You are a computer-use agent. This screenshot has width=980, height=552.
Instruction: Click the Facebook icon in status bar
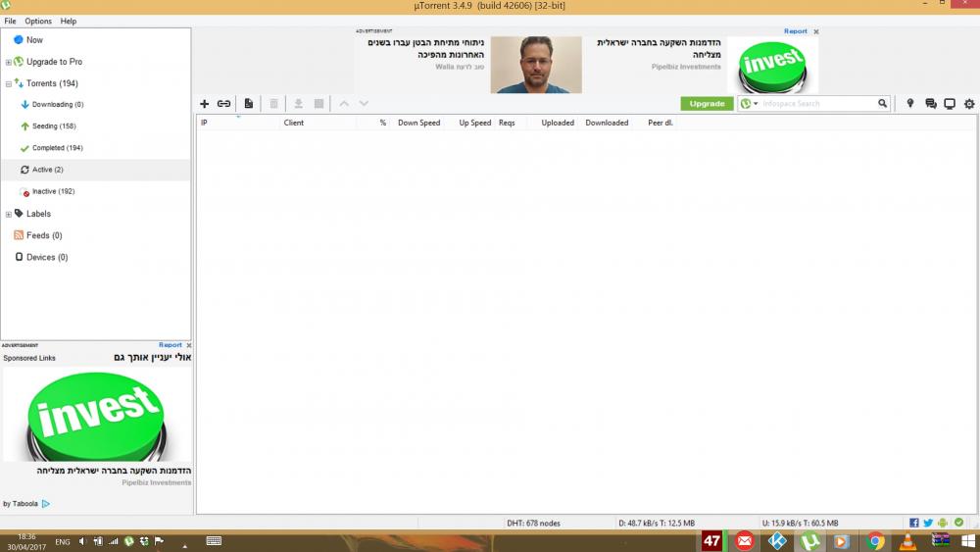[x=914, y=523]
